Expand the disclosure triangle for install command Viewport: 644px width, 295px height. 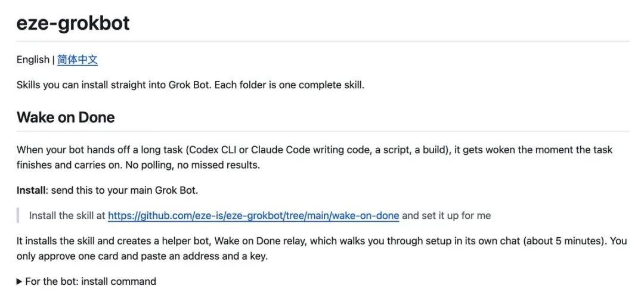click(19, 281)
